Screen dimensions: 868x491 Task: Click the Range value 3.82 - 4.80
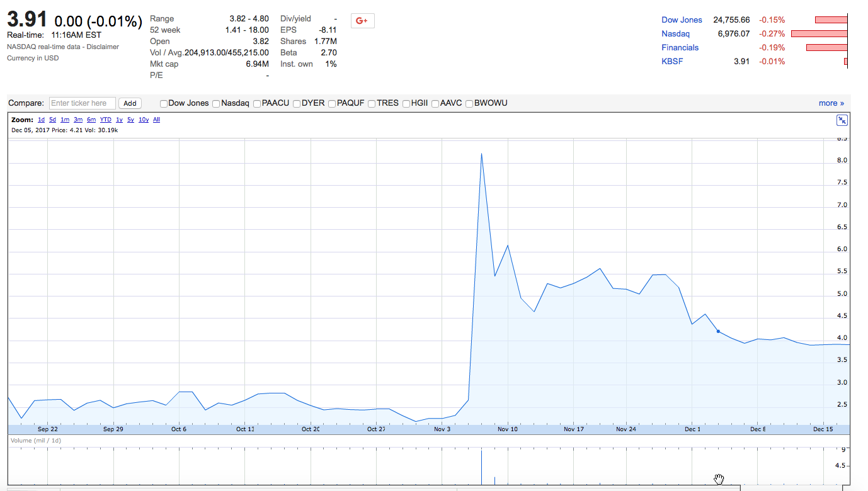click(249, 19)
